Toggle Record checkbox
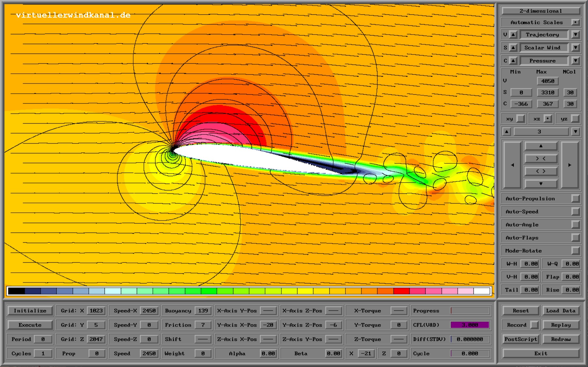The width and height of the screenshot is (588, 367). point(534,325)
